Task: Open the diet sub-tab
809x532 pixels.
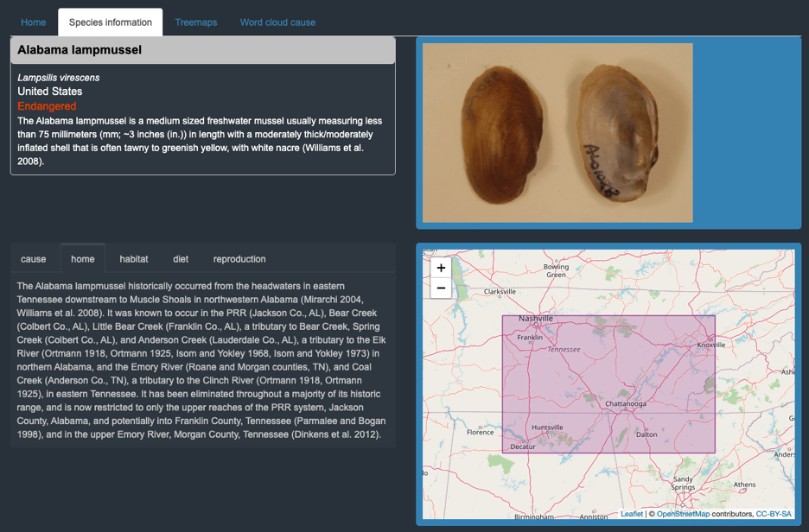Action: (x=181, y=258)
